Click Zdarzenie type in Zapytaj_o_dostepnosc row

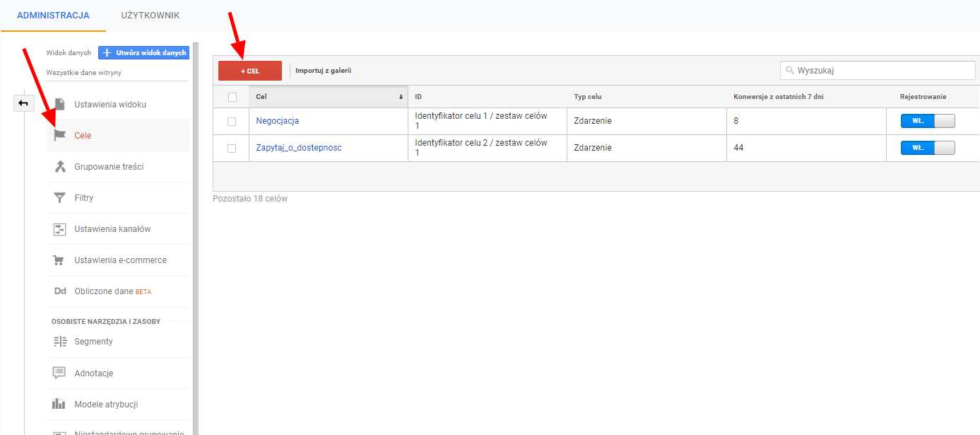point(593,148)
